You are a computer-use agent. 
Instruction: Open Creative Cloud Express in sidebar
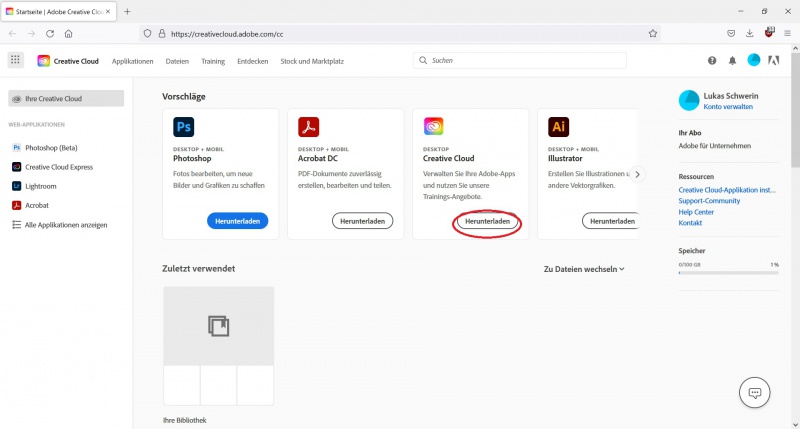coord(53,167)
